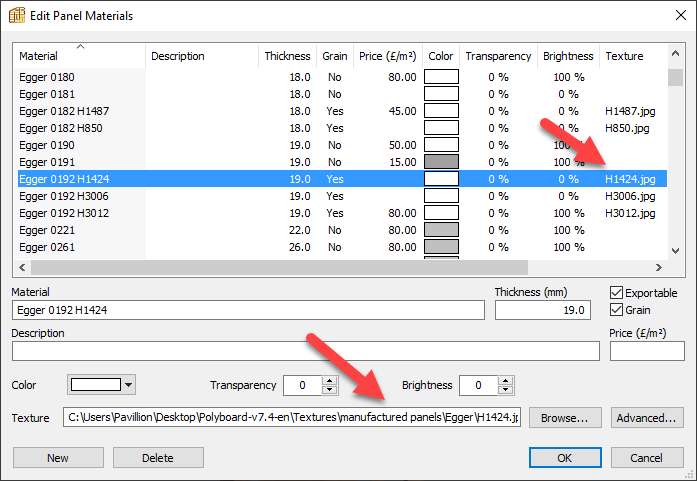Select the Egger 0221 row
This screenshot has width=697, height=481.
[342, 230]
